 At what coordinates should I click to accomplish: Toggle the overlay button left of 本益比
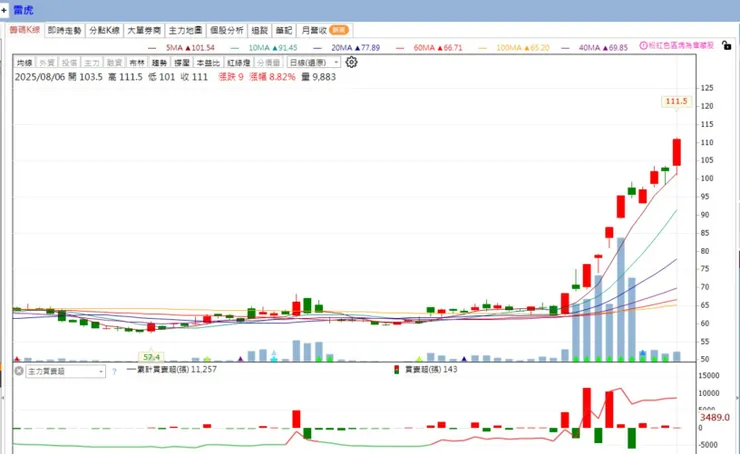(x=182, y=62)
